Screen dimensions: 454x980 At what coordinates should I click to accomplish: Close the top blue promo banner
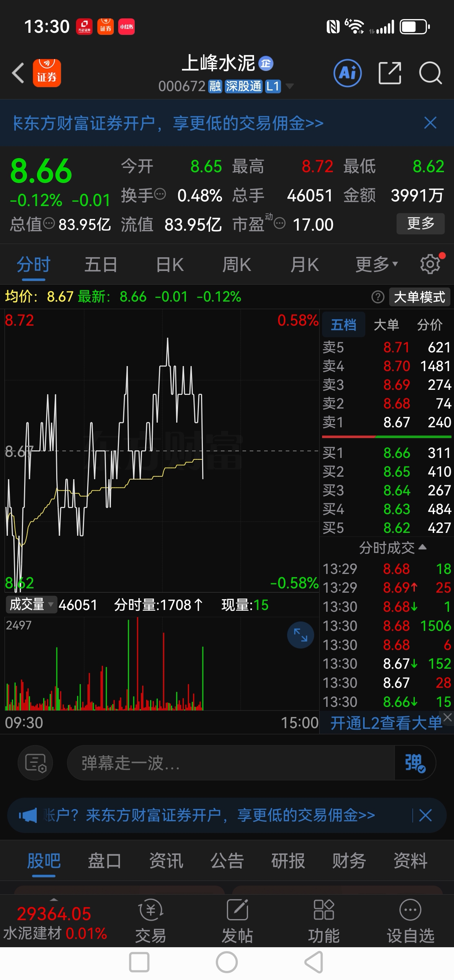tap(430, 123)
